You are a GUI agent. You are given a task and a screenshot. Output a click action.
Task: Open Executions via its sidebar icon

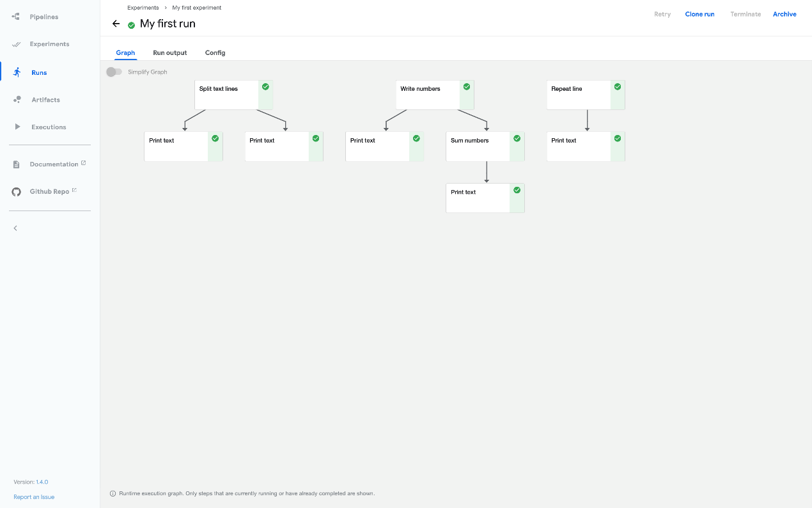[x=16, y=127]
